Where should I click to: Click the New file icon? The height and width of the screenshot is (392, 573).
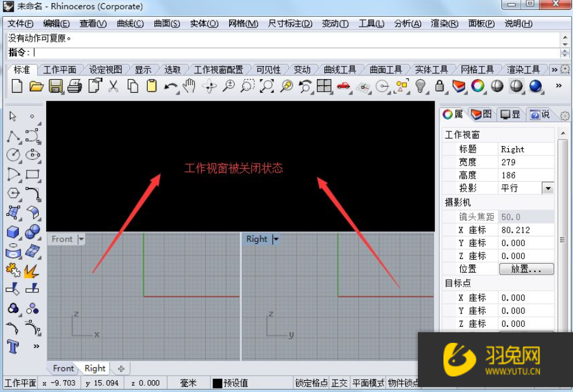pyautogui.click(x=17, y=86)
